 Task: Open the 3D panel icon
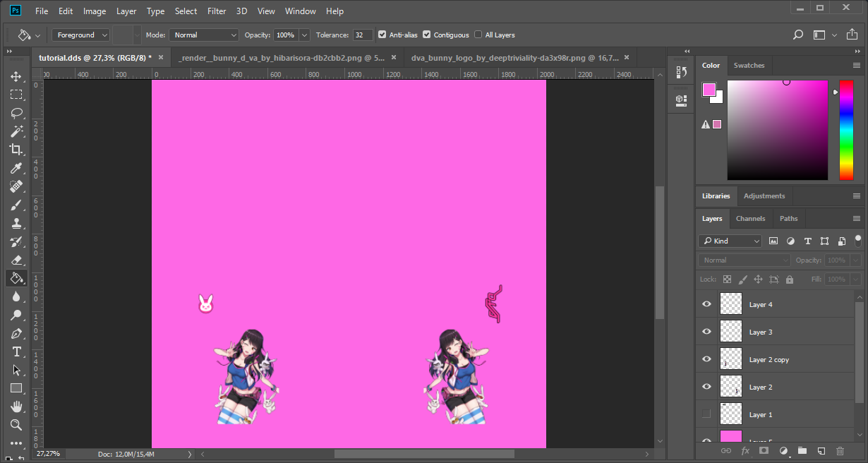point(681,100)
